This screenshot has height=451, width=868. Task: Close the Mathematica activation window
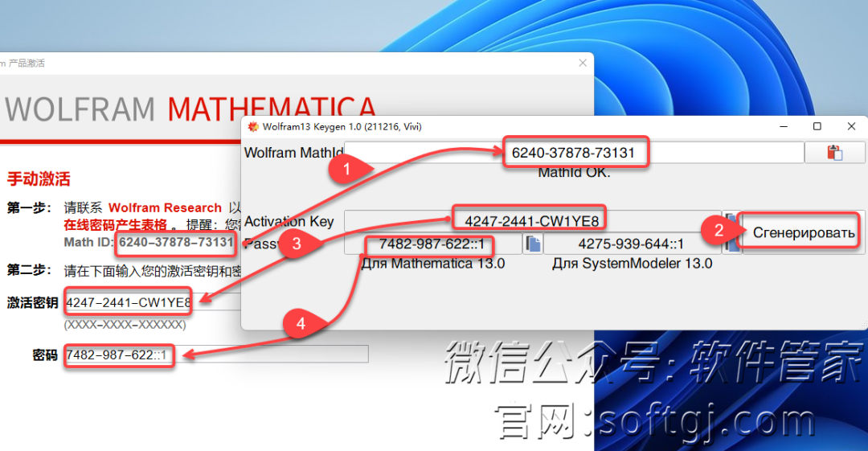(583, 64)
